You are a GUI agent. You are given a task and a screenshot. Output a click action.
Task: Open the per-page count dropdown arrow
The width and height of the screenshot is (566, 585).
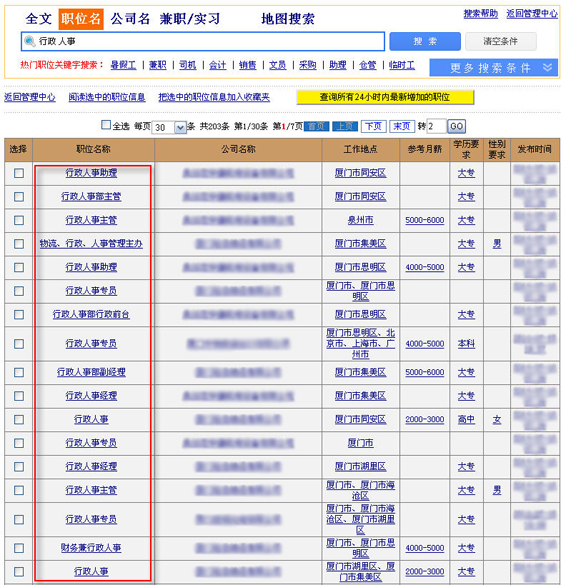click(181, 128)
